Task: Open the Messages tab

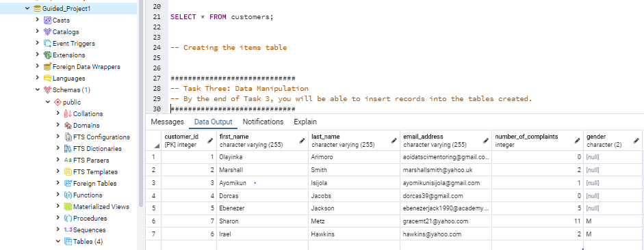Action: (167, 122)
